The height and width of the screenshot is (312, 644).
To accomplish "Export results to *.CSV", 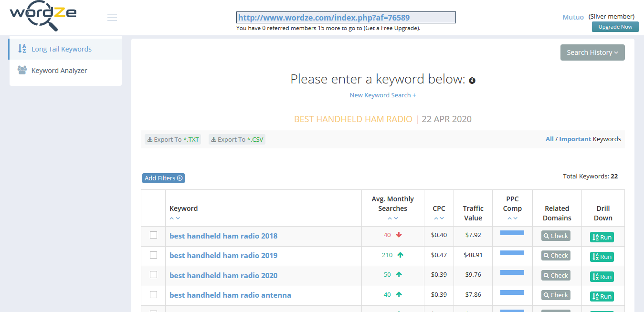I will 237,140.
